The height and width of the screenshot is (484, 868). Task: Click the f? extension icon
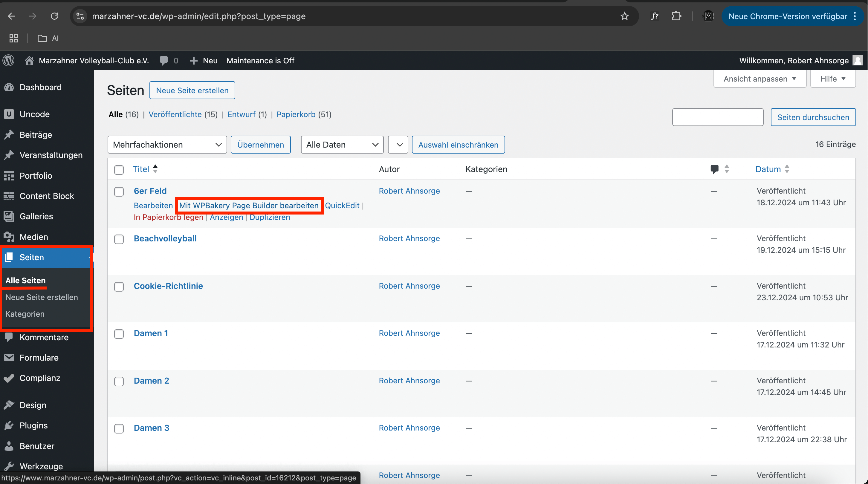[654, 16]
